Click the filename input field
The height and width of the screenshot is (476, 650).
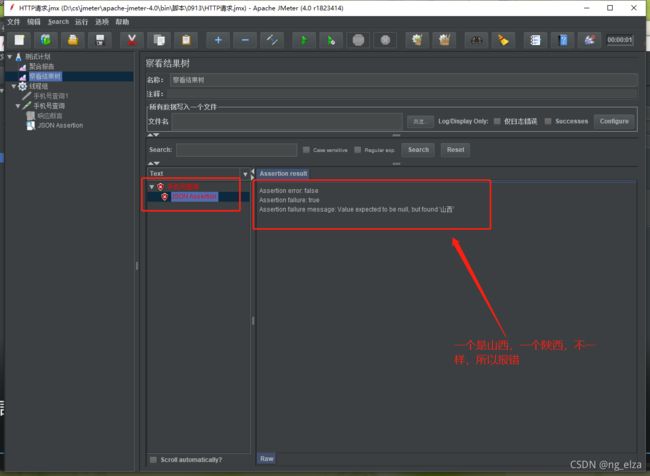click(x=287, y=121)
